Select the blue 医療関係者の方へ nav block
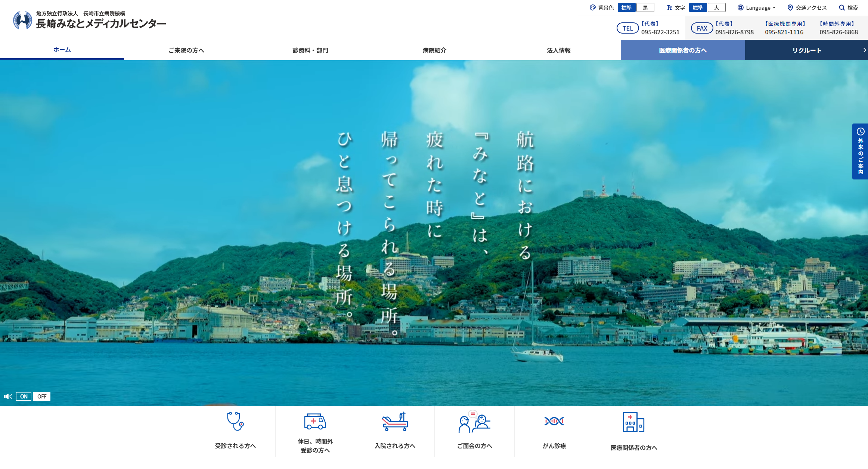Viewport: 868px width, 469px height. pos(682,50)
